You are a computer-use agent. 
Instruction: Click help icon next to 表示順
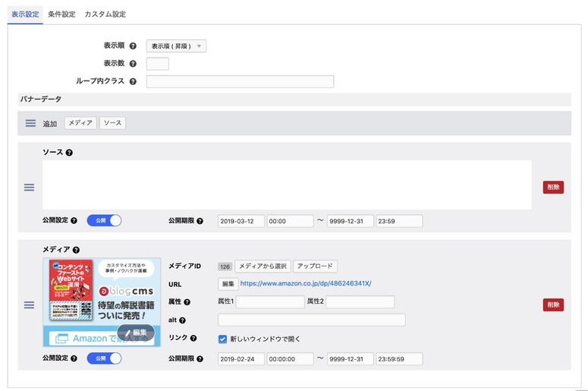click(x=133, y=46)
